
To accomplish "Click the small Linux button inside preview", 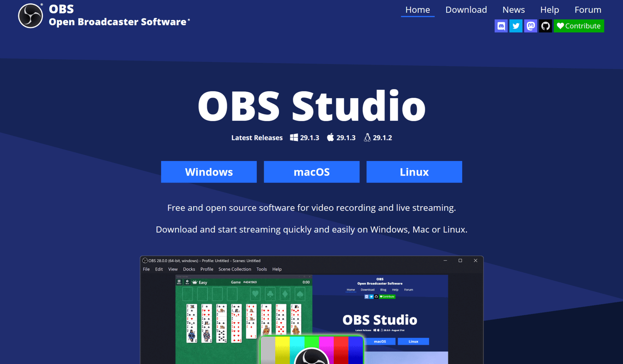I will click(413, 341).
